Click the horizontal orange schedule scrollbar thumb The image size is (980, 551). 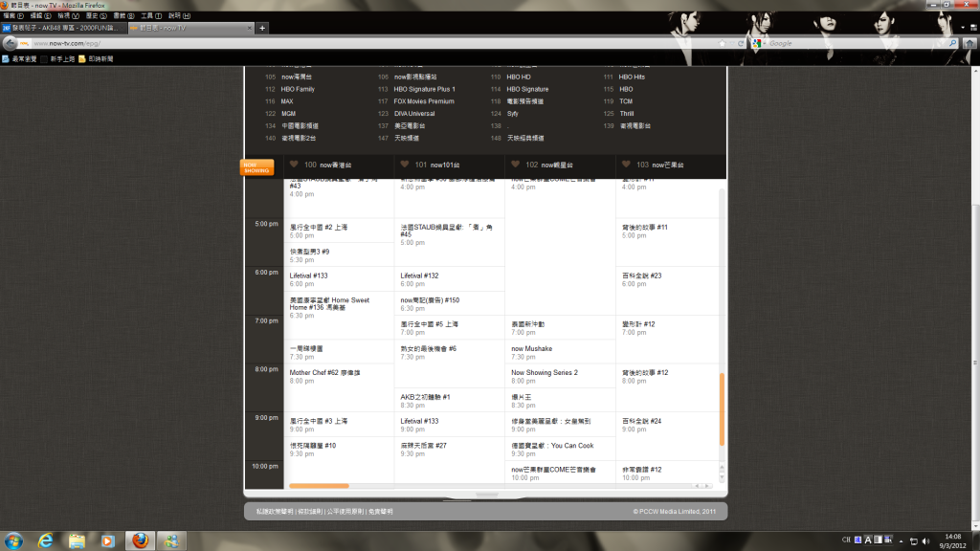coord(319,486)
